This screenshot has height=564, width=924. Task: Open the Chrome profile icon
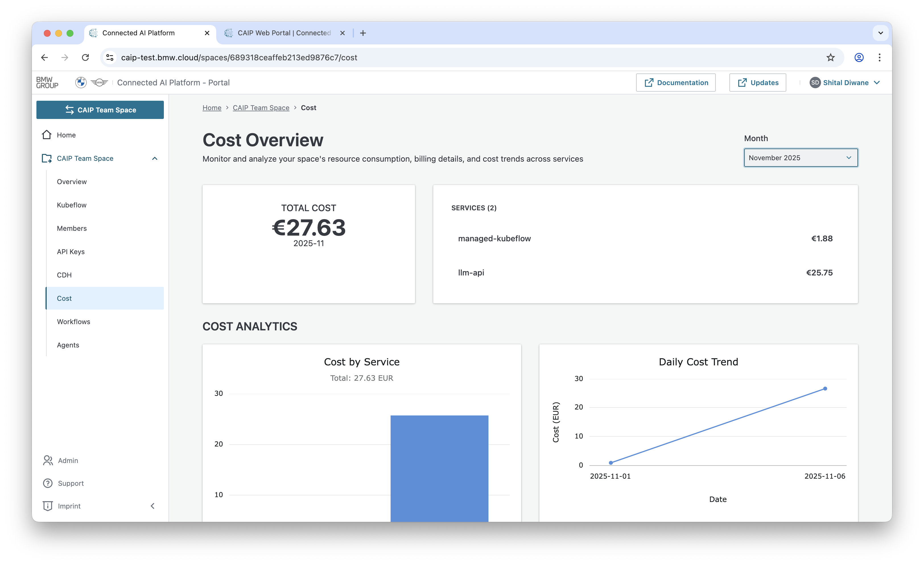859,57
